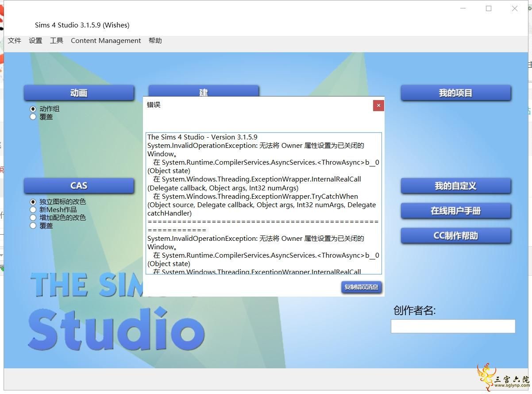Open the 设置 menu

pyautogui.click(x=35, y=41)
